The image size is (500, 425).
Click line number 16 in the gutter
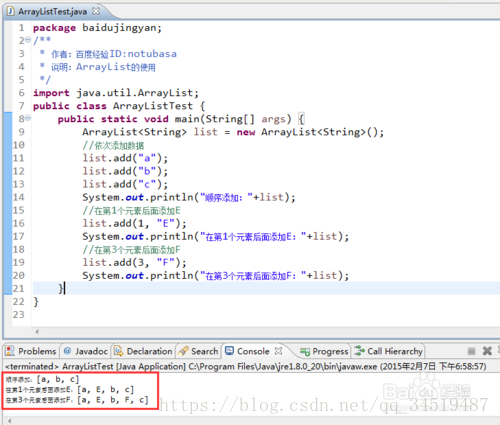pyautogui.click(x=18, y=223)
